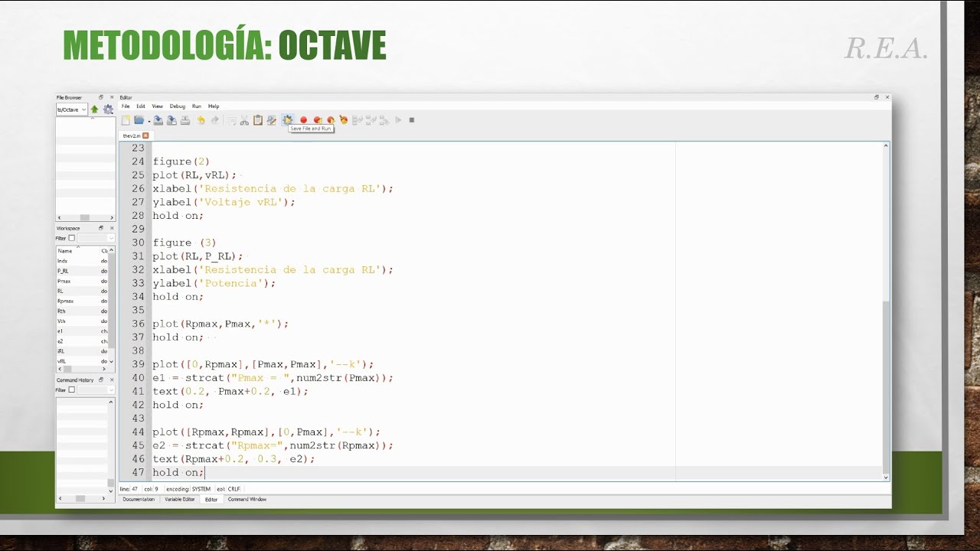Open File Browser settings gear
Image resolution: width=980 pixels, height=551 pixels.
point(108,109)
